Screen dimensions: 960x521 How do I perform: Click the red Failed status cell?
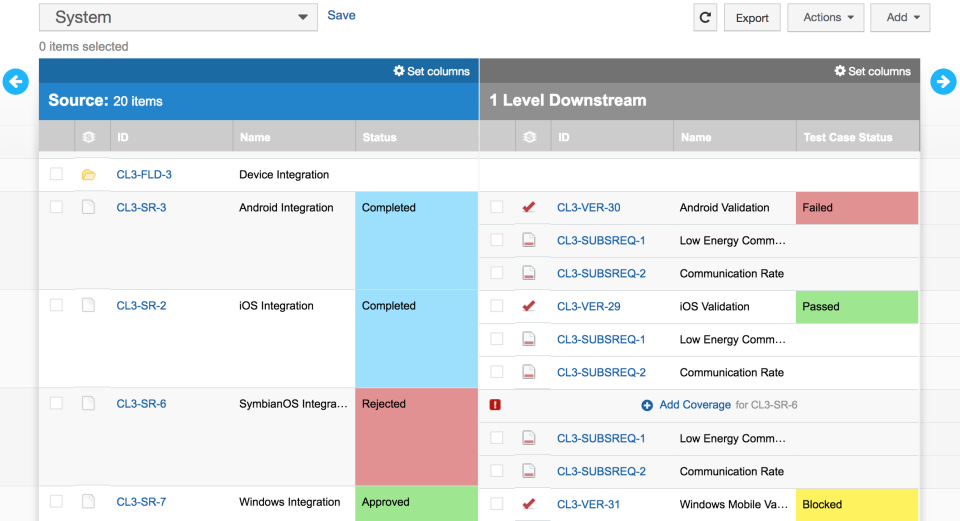coord(856,208)
